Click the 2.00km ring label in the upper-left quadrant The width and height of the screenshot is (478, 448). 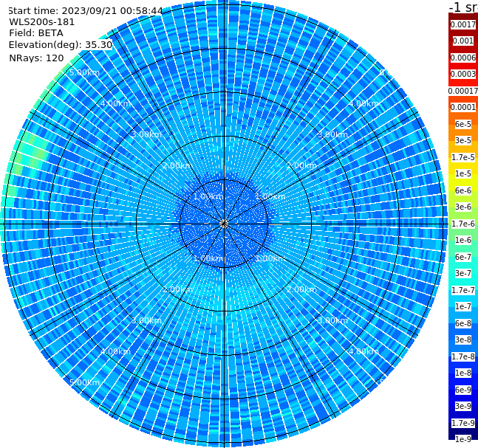coord(177,165)
